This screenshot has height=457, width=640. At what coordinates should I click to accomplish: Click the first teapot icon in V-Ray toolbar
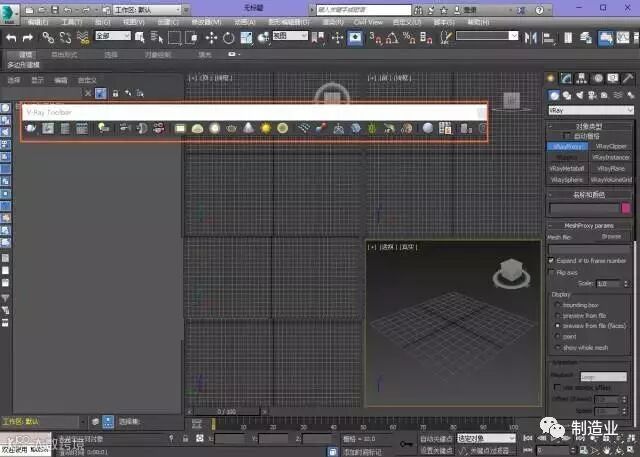point(30,129)
